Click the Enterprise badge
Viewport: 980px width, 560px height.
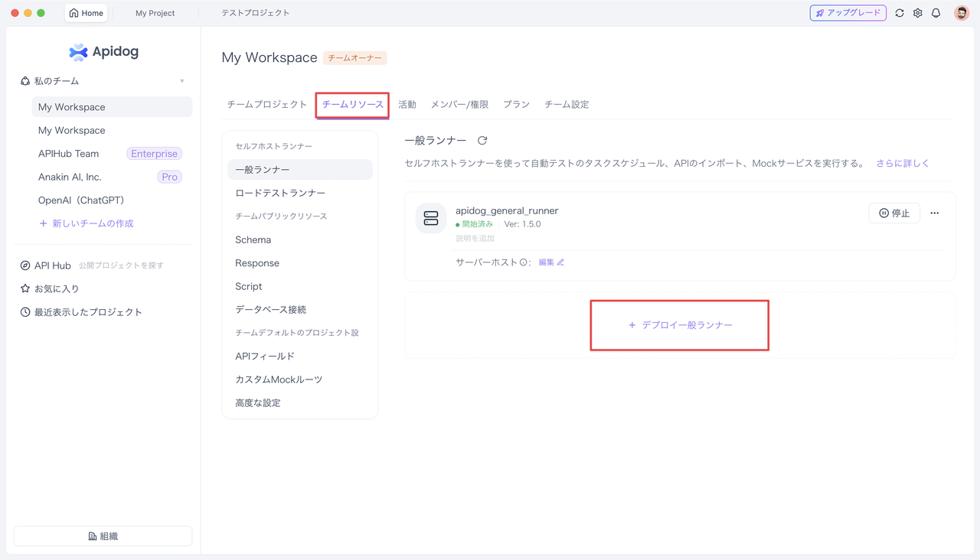click(x=154, y=154)
